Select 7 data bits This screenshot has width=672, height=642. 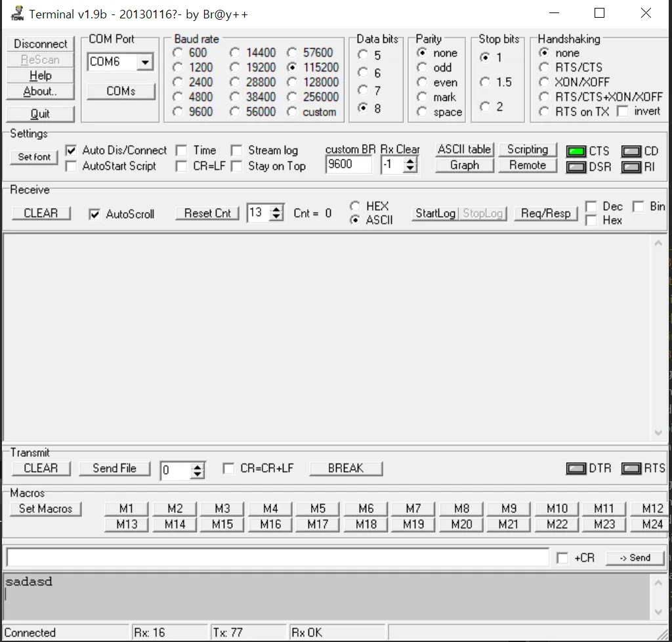click(362, 91)
